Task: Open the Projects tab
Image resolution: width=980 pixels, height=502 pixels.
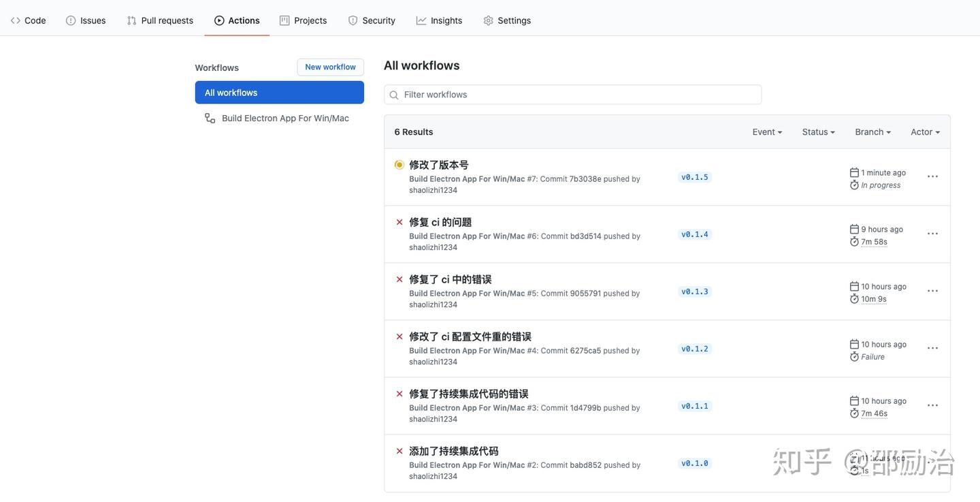Action: coord(304,20)
